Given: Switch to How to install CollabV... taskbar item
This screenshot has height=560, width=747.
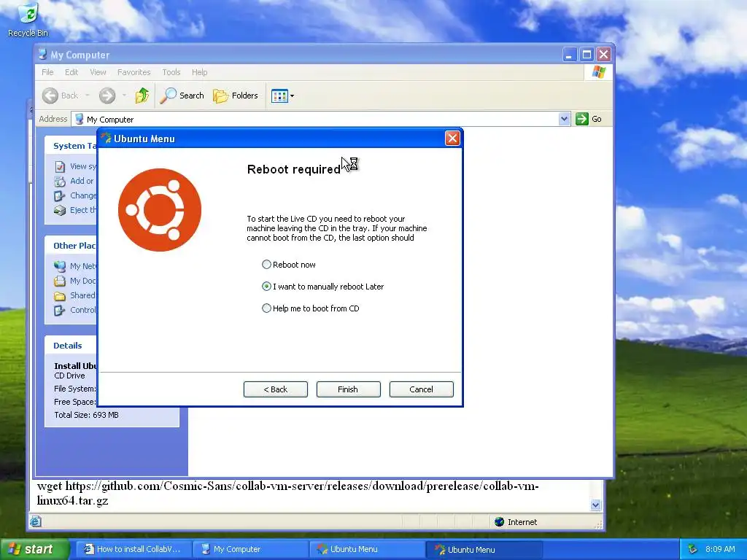Looking at the screenshot, I should point(133,549).
